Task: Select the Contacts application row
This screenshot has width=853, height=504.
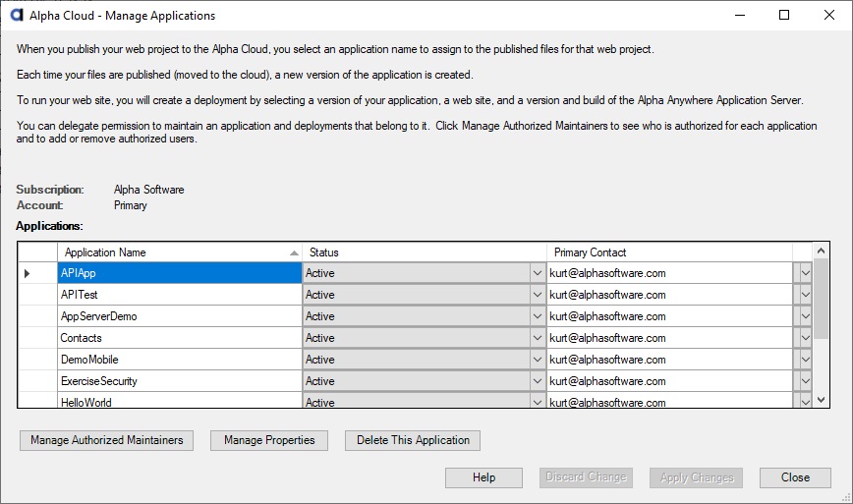Action: (x=180, y=338)
